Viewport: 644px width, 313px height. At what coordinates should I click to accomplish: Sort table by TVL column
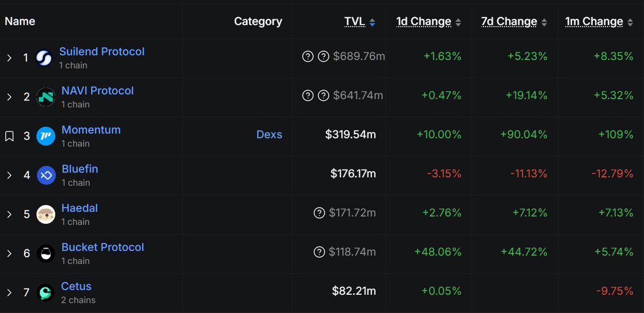coord(360,21)
